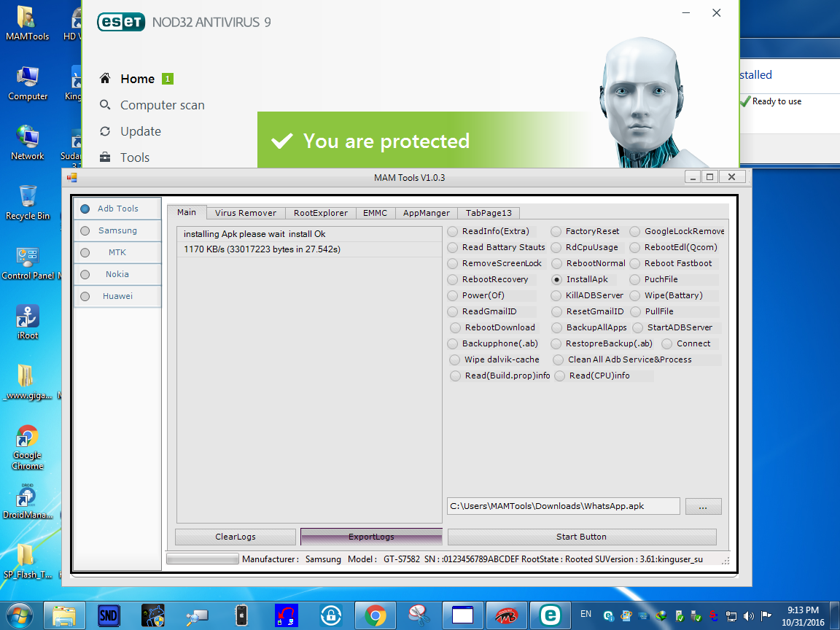Click the APK file path input field

(564, 506)
